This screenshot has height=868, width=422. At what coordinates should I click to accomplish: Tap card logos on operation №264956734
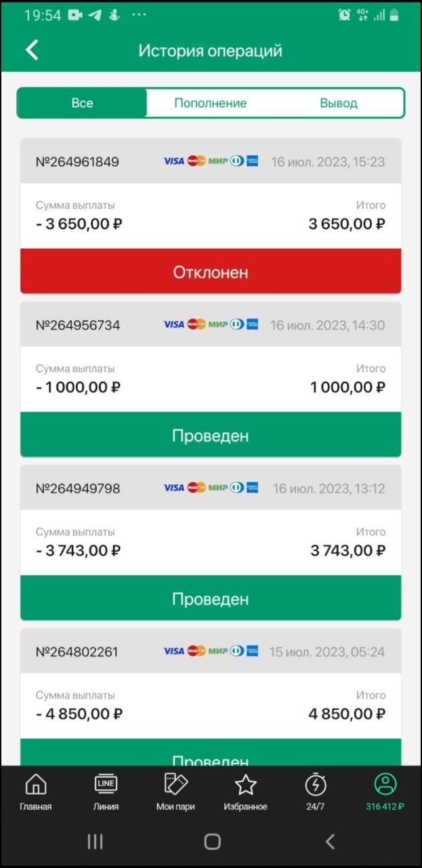pos(211,325)
